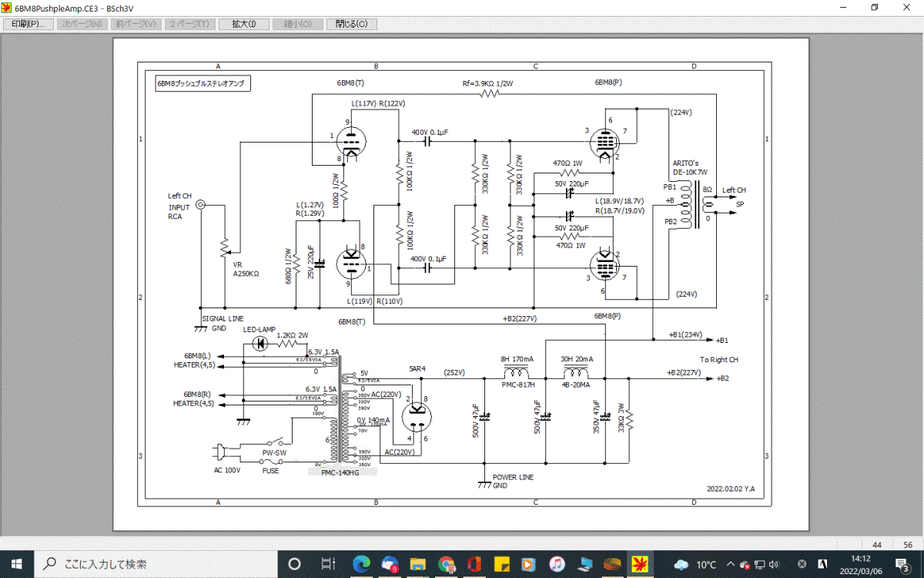Click the 'SIGNAL LINE GND' label

[x=223, y=323]
